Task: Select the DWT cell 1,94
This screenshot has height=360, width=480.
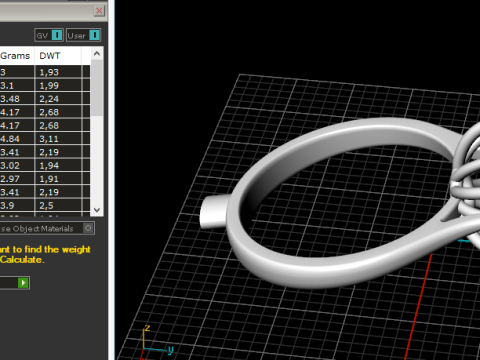Action: click(x=58, y=165)
